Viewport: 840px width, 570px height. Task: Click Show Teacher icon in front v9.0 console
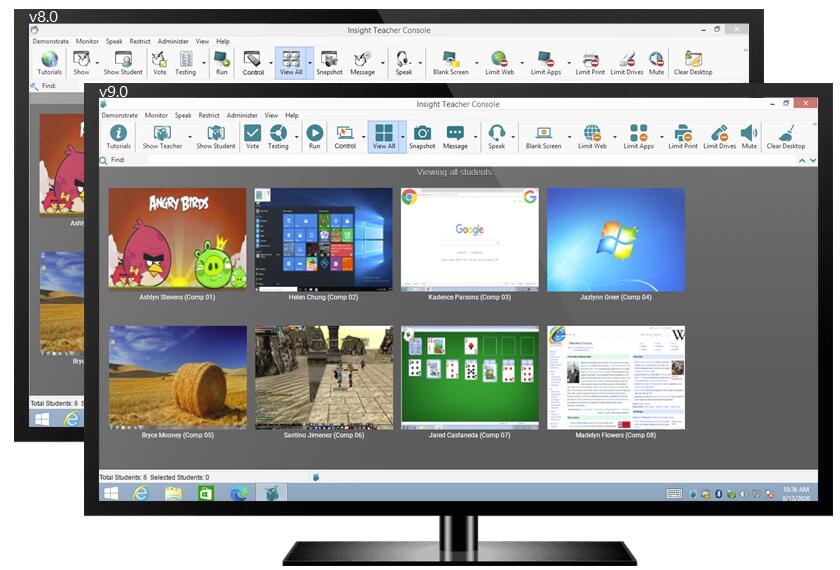[162, 134]
